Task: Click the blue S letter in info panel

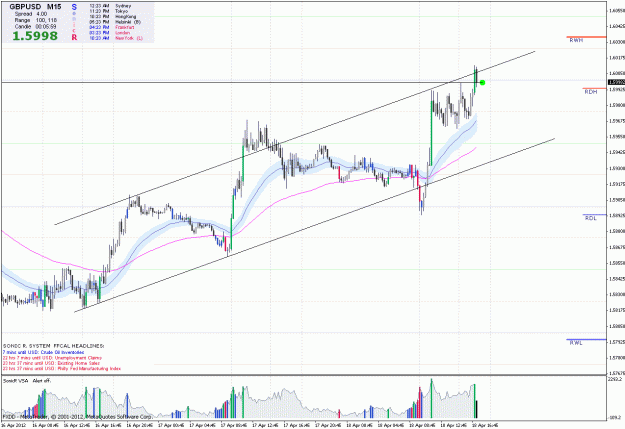Action: tap(74, 7)
